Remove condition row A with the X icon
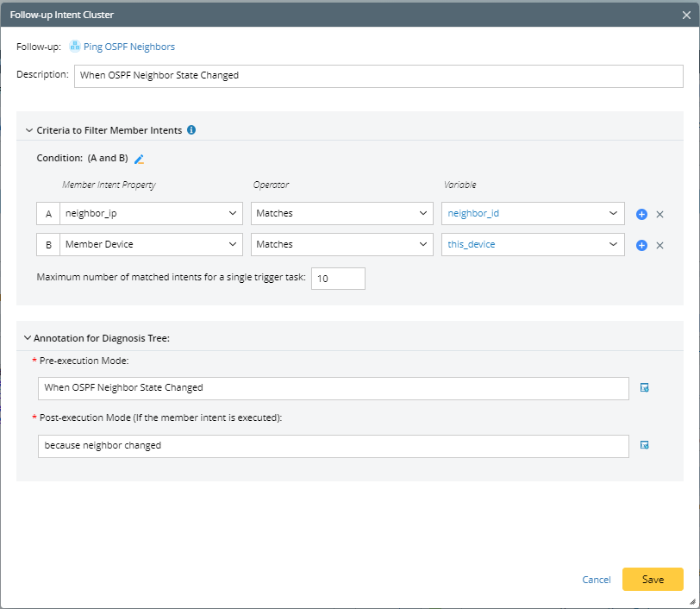The image size is (700, 609). [x=659, y=214]
